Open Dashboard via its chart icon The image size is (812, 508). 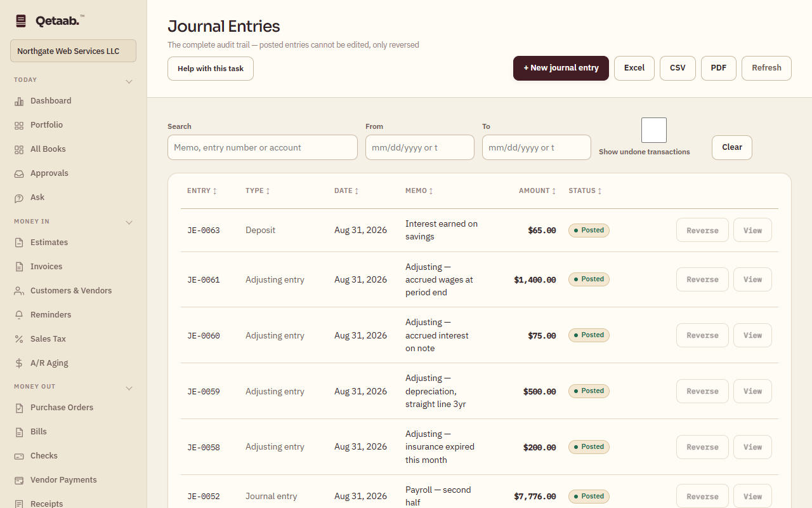(x=19, y=101)
